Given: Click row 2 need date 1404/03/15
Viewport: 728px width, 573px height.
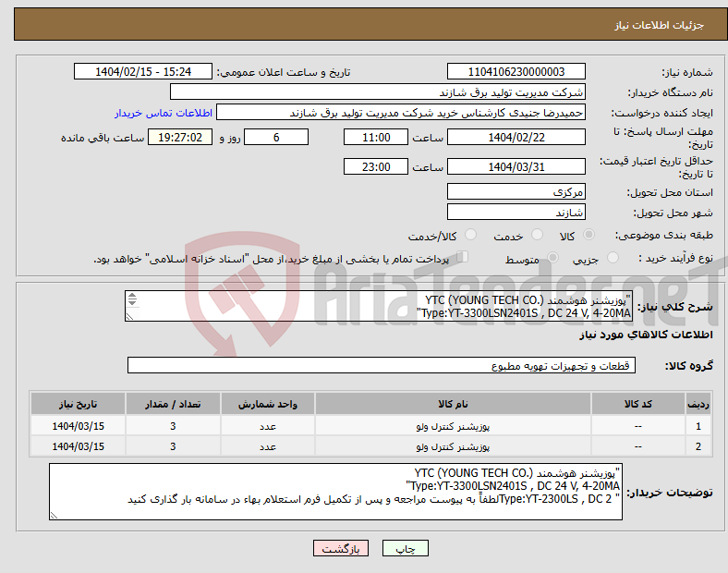Looking at the screenshot, I should tap(78, 446).
